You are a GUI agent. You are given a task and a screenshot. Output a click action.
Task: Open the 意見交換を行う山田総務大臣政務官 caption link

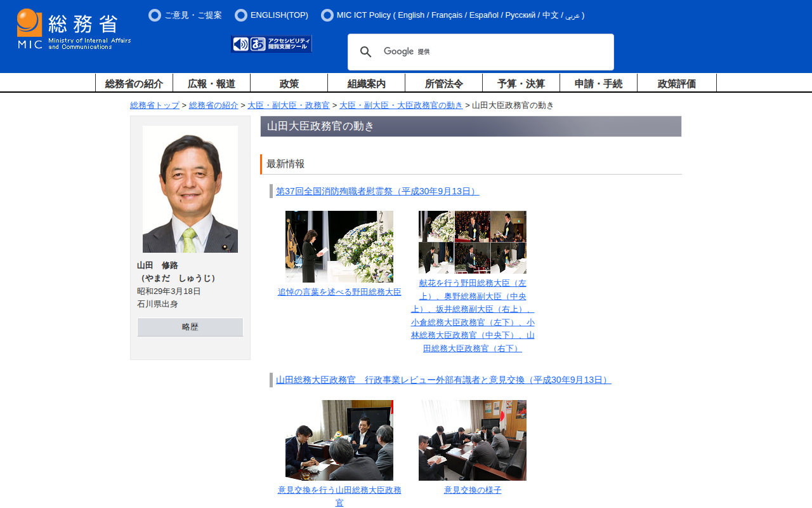point(339,497)
